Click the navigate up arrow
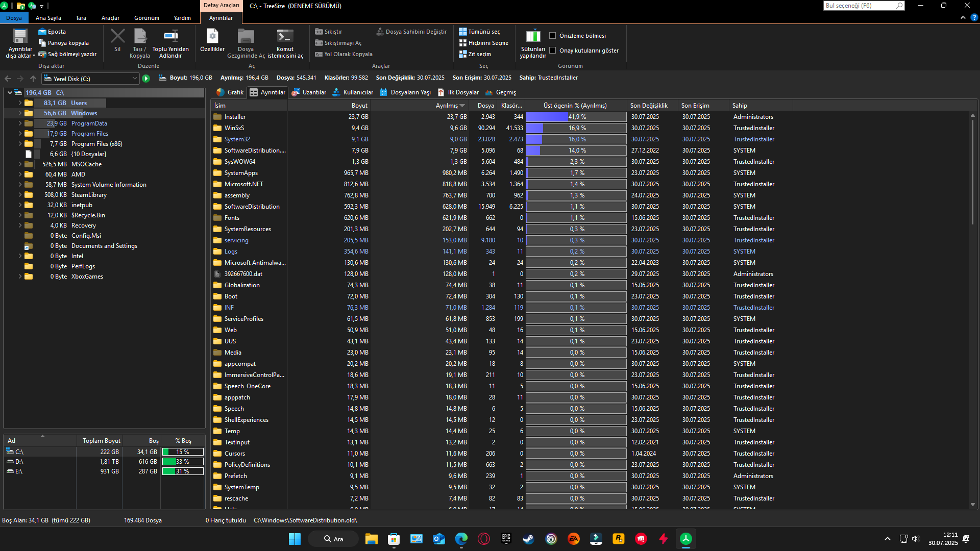Viewport: 980px width, 551px height. pyautogui.click(x=33, y=79)
